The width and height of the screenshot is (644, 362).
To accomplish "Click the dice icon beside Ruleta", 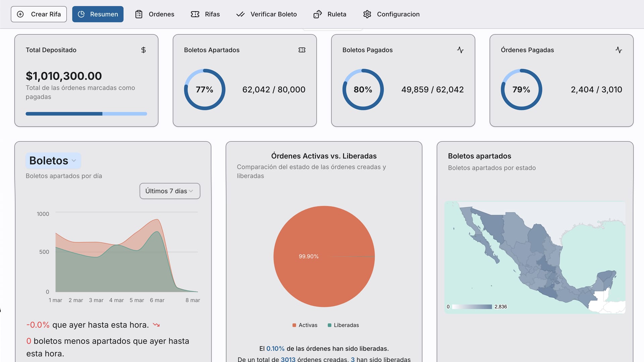I will (317, 14).
